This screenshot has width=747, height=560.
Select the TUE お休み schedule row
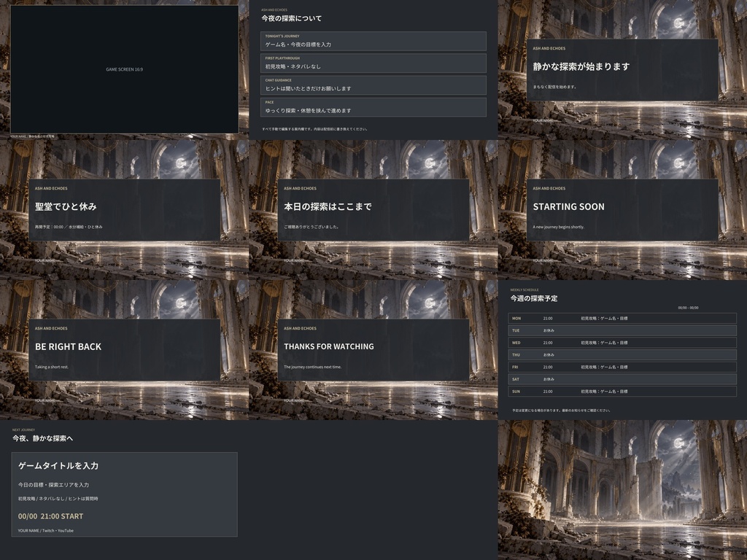[x=622, y=330]
